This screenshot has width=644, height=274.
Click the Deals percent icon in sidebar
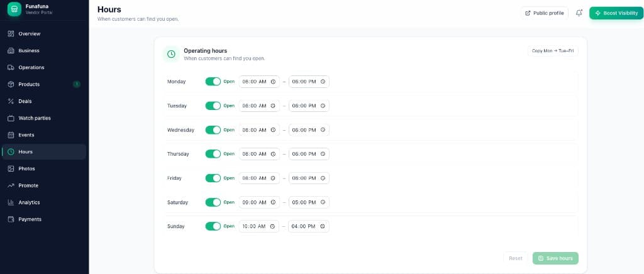pos(11,101)
